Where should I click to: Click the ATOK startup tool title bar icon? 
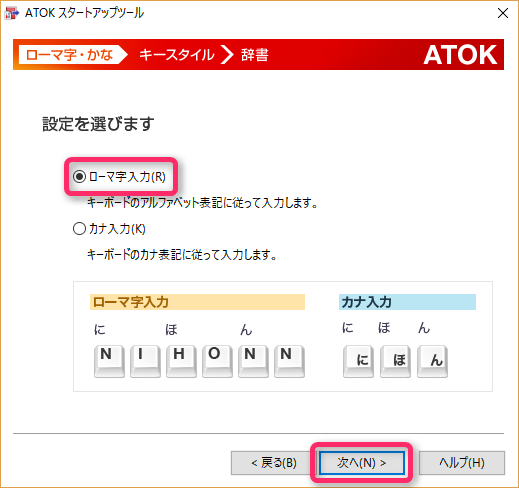pyautogui.click(x=12, y=13)
